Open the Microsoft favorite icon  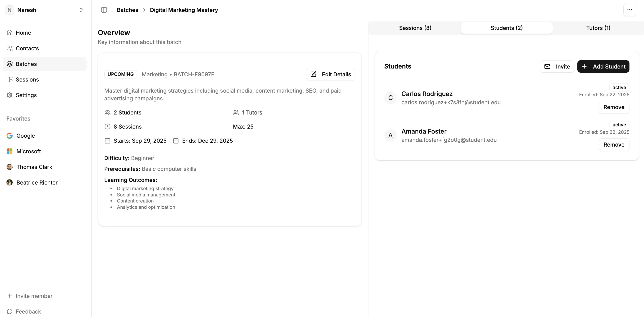(10, 151)
